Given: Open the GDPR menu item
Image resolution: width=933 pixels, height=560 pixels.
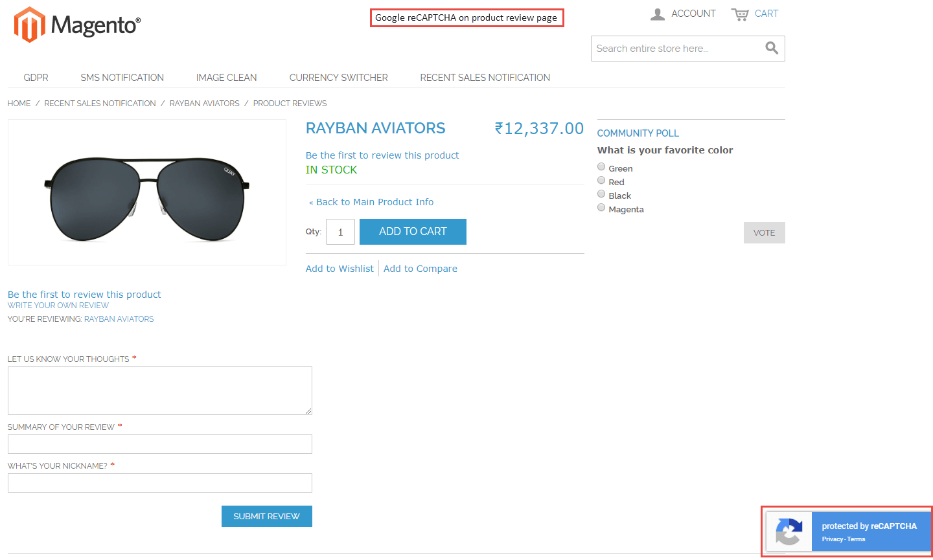Looking at the screenshot, I should pos(36,78).
